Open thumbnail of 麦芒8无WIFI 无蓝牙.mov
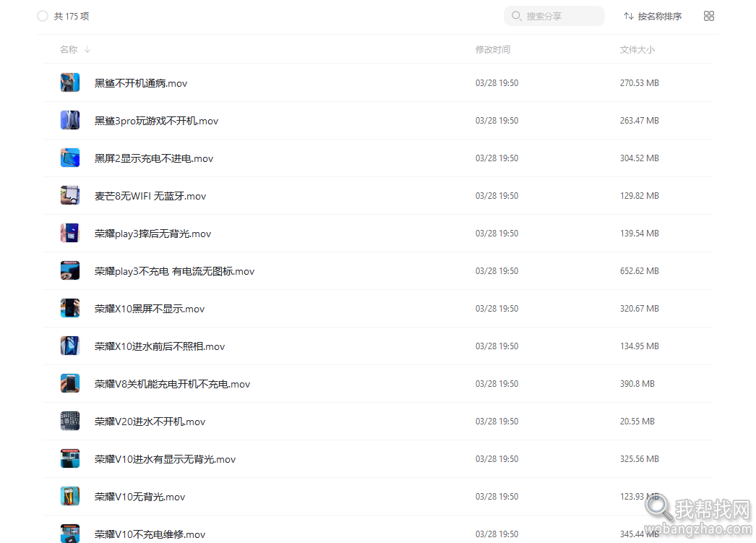756x543 pixels. tap(70, 195)
